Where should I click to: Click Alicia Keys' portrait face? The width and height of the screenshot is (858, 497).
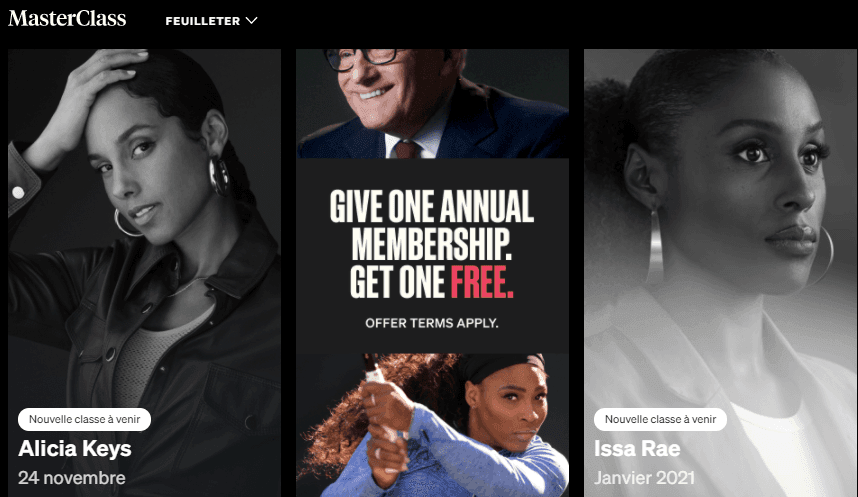pyautogui.click(x=148, y=164)
